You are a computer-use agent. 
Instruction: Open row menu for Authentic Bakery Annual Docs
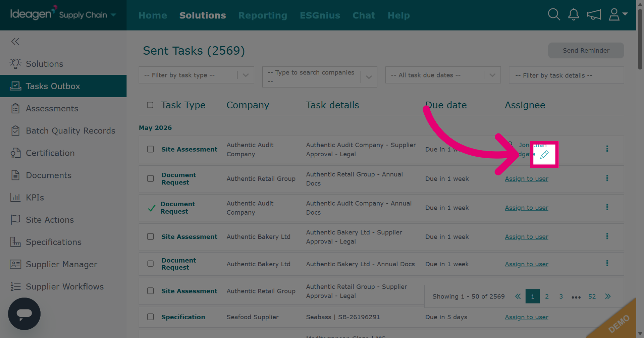pos(607,263)
